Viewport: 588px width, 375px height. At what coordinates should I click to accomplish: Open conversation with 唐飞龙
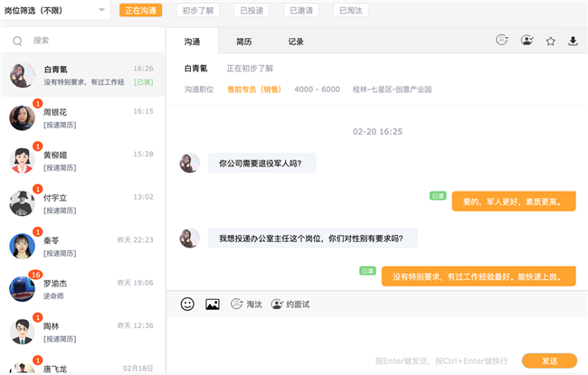(x=83, y=365)
